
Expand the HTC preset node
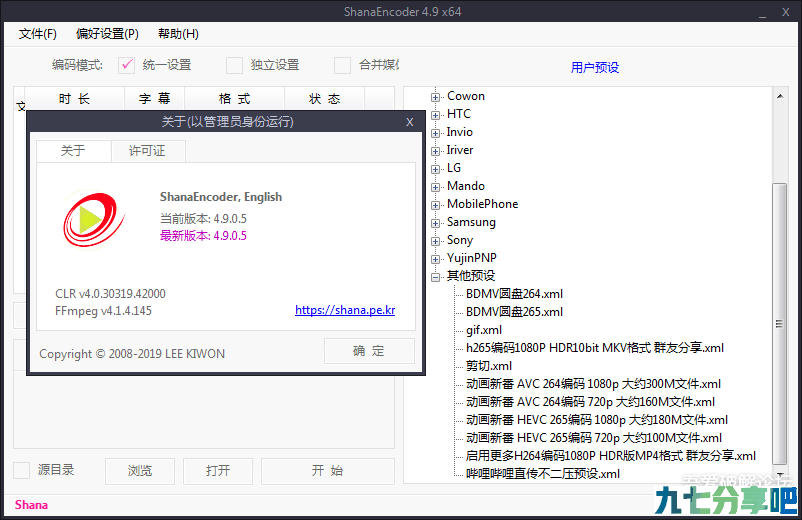[435, 115]
